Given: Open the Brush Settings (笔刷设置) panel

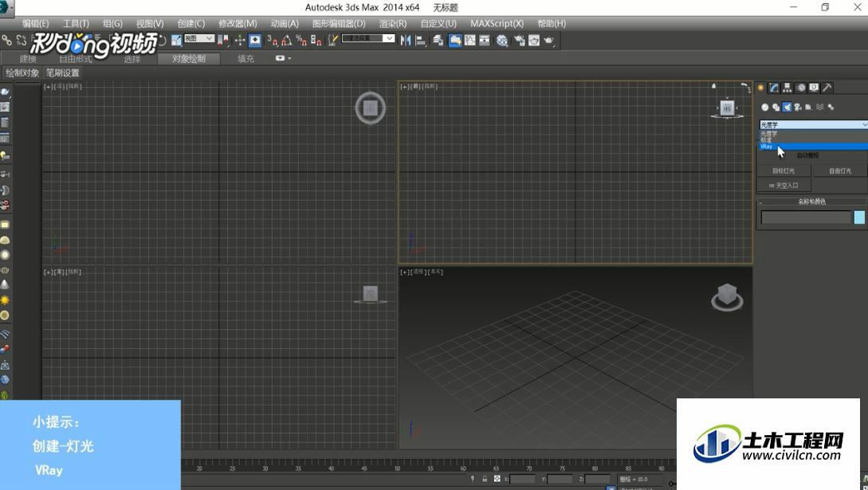Looking at the screenshot, I should (62, 73).
